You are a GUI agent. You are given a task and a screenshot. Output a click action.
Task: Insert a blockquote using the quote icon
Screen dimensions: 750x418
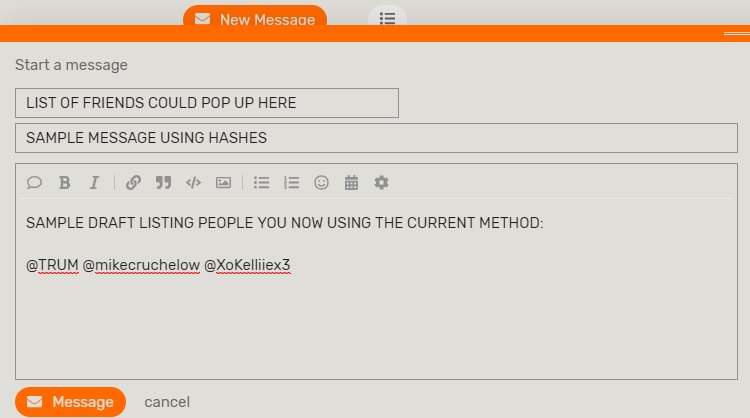pos(163,183)
